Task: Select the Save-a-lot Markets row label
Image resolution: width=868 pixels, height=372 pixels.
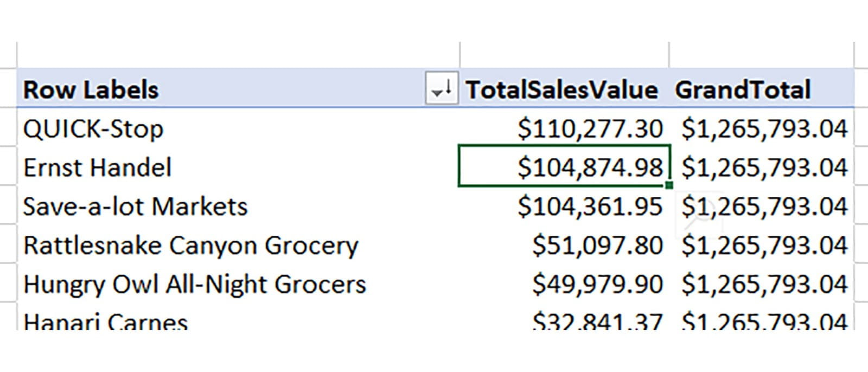Action: click(x=136, y=207)
